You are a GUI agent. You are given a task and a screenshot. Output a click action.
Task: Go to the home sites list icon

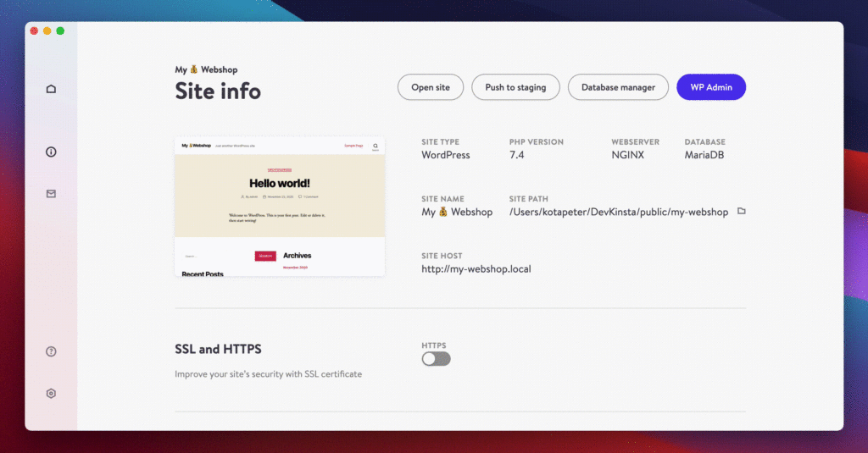(51, 89)
